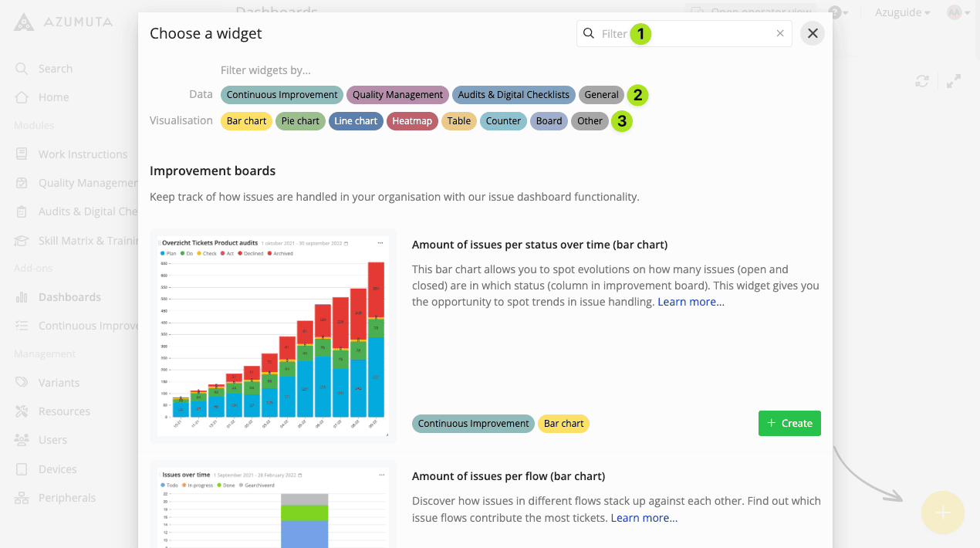Clear the filter with the small x
This screenshot has height=548, width=980.
point(780,33)
